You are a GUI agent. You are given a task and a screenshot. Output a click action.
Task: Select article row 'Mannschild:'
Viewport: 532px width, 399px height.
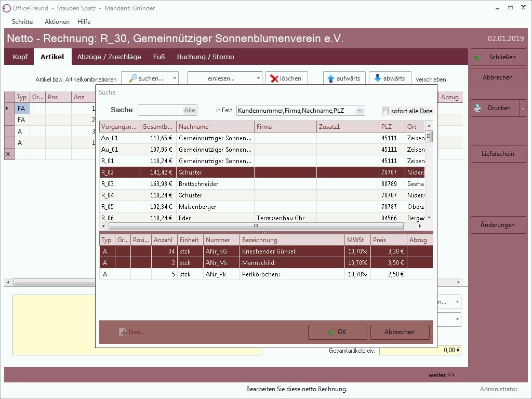(x=266, y=263)
